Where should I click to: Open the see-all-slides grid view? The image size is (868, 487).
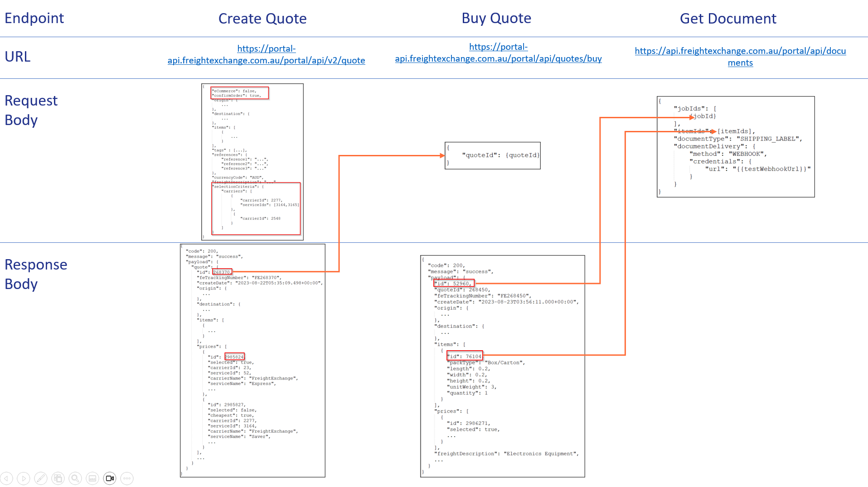pos(58,478)
